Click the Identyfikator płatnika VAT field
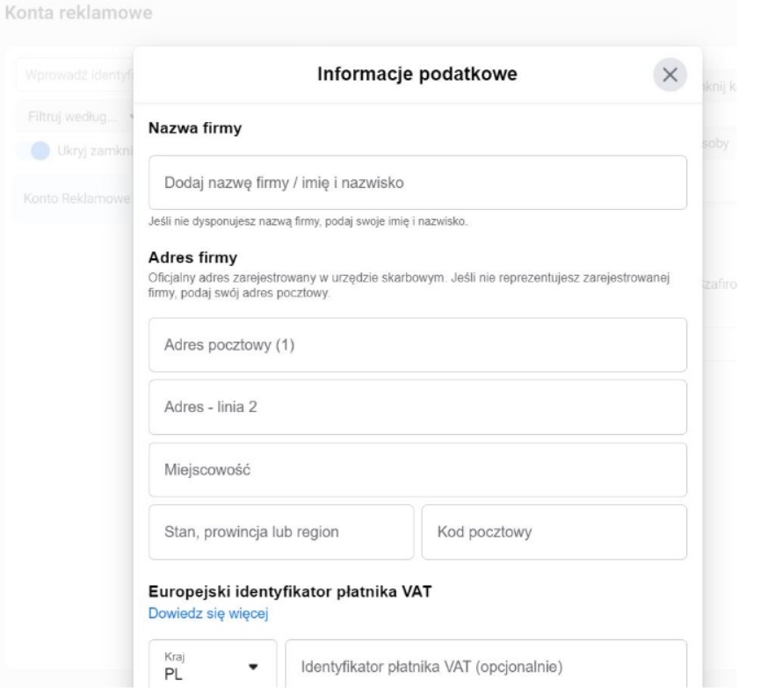 click(485, 667)
